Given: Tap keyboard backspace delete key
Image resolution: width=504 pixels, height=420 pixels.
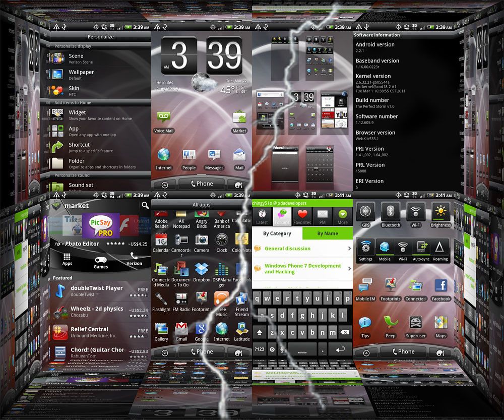Looking at the screenshot, I should pos(345,332).
